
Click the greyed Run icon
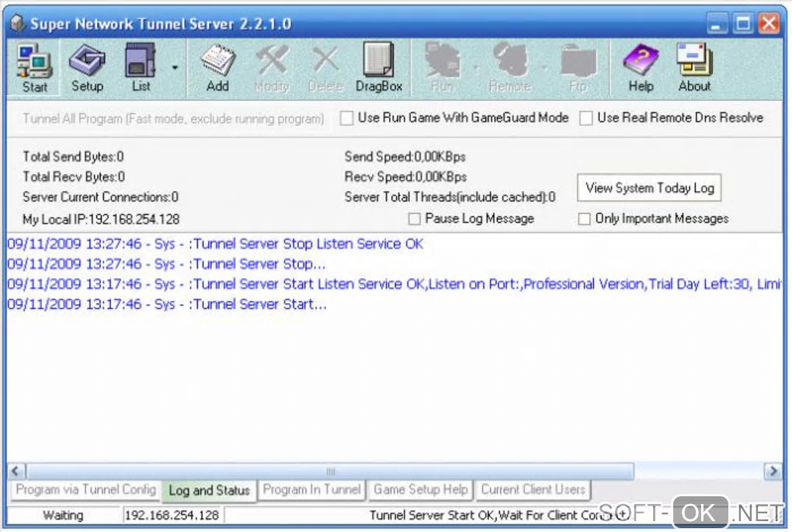coord(443,68)
